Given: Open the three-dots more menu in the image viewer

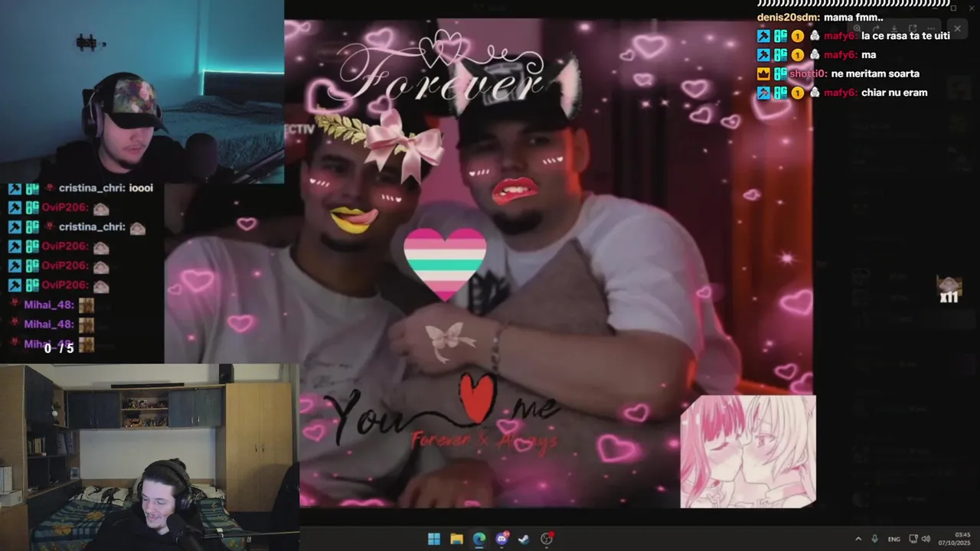Looking at the screenshot, I should tap(931, 28).
